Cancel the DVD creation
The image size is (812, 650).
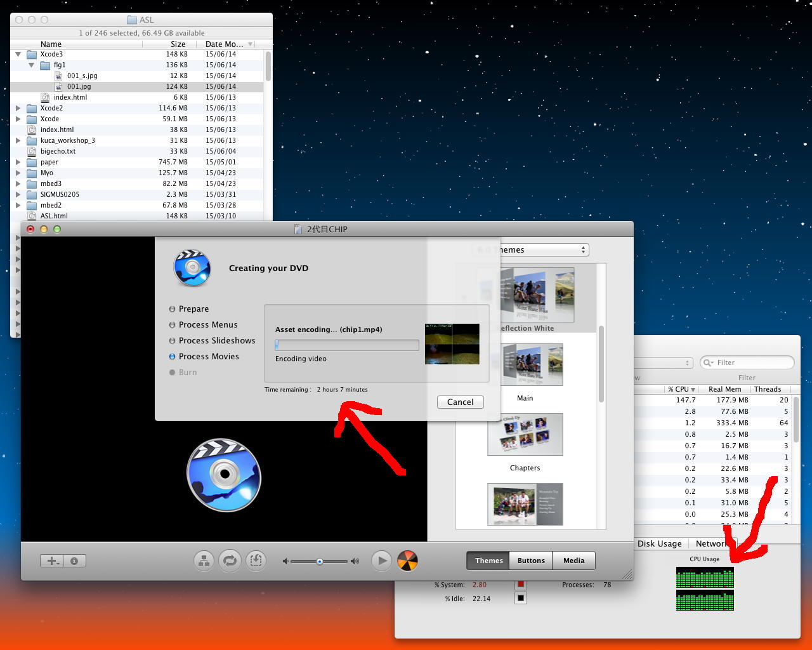click(460, 402)
